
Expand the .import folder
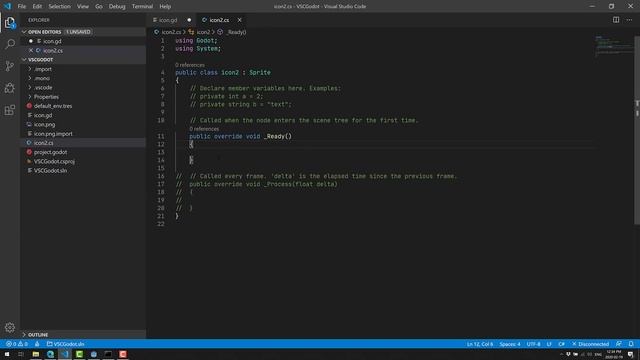(83, 69)
